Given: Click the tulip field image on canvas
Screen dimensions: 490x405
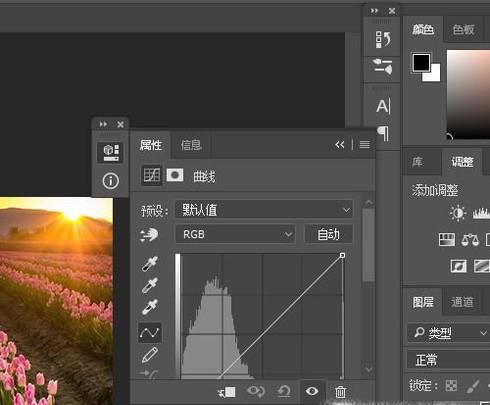Looking at the screenshot, I should 56,300.
